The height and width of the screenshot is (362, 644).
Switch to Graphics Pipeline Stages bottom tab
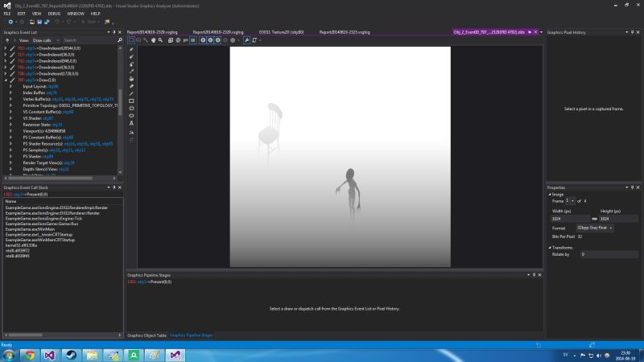tap(191, 335)
